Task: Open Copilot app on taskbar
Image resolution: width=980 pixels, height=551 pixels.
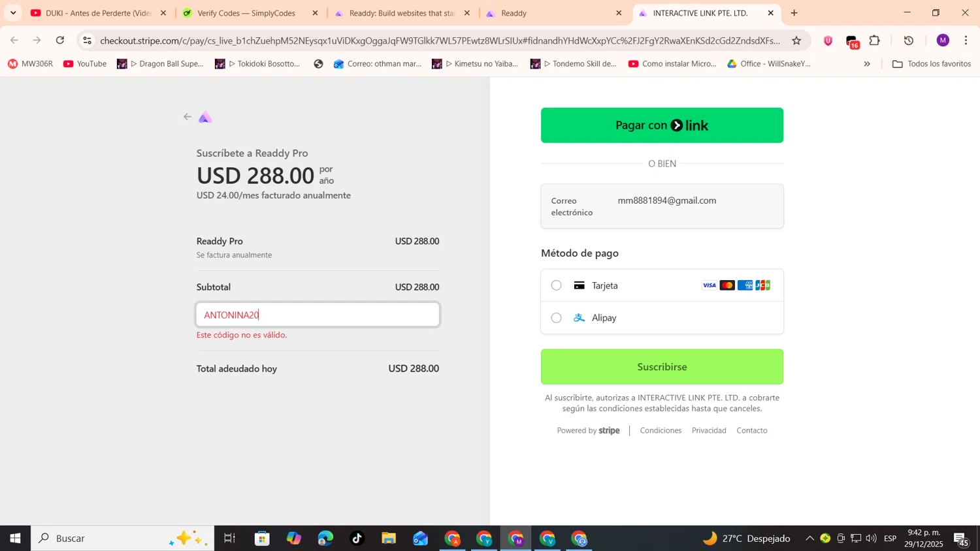Action: 294,539
